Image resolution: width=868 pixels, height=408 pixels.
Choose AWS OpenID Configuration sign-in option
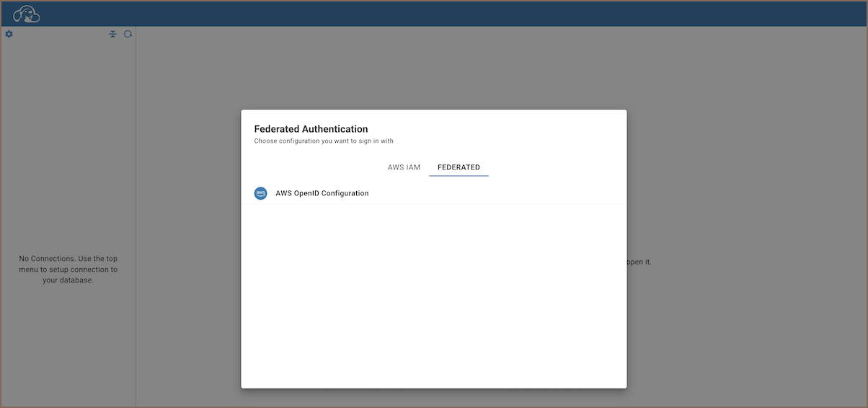322,193
